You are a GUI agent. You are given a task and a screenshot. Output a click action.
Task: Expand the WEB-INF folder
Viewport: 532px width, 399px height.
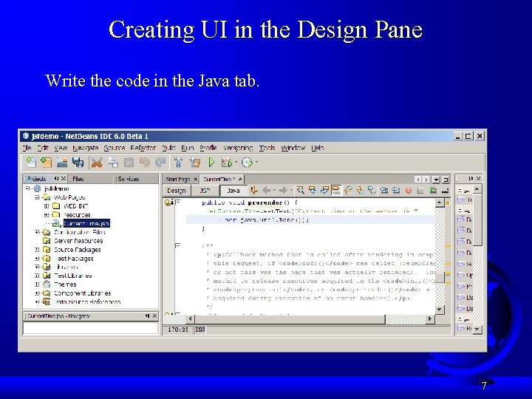coord(47,206)
